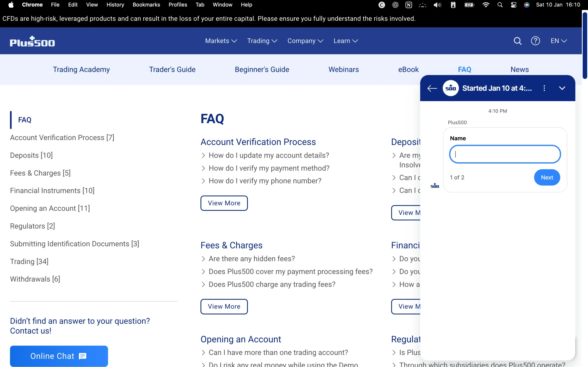Open the chat attachment icon on Online Chat button
Viewport: 588px width, 367px height.
83,356
